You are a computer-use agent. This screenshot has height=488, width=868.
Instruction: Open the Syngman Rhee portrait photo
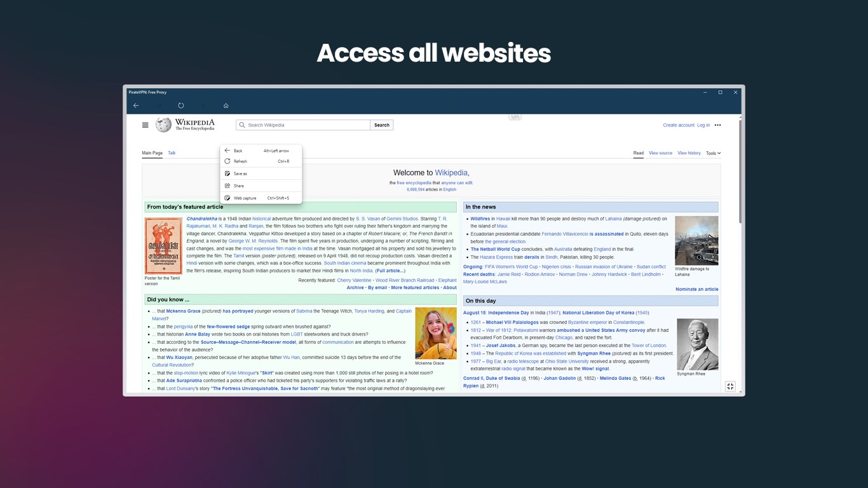pyautogui.click(x=698, y=344)
